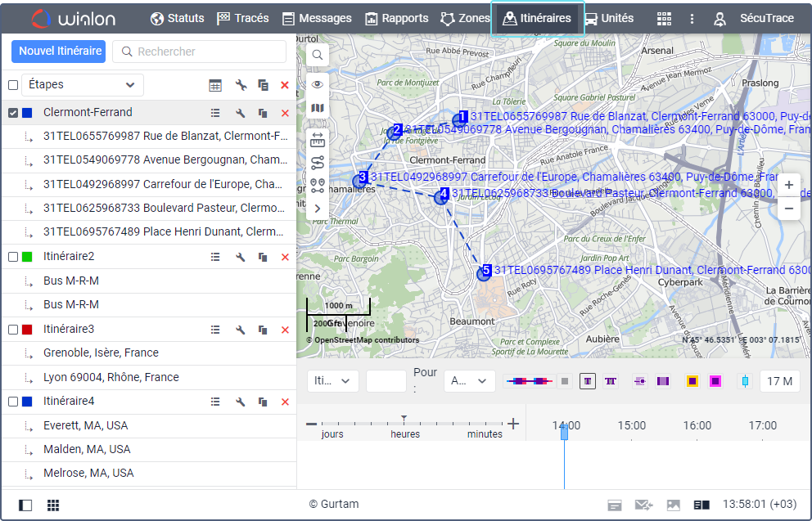Click the distance ruler tool on map
This screenshot has height=521, width=812.
tap(318, 140)
